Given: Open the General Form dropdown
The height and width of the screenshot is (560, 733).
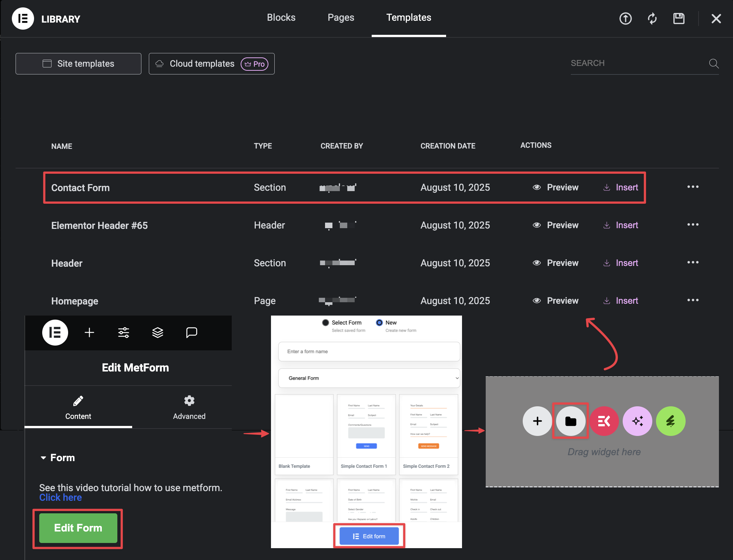Looking at the screenshot, I should coord(369,378).
